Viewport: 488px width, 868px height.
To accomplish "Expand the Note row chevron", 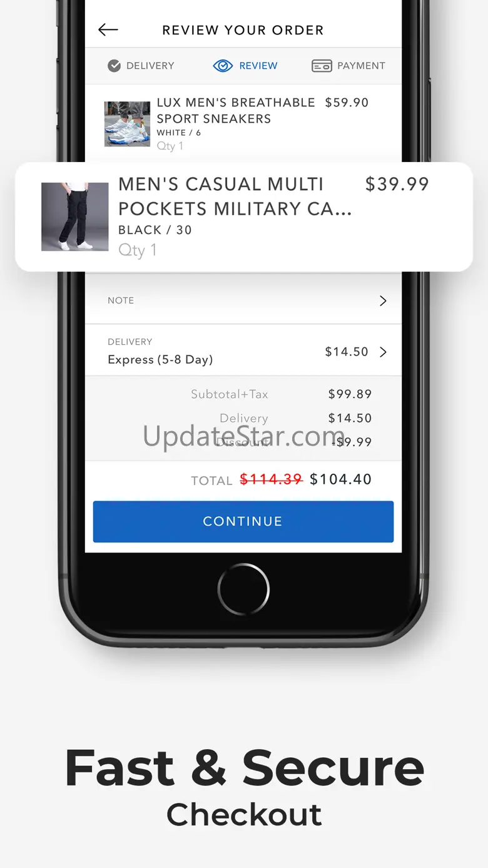I will (x=384, y=300).
